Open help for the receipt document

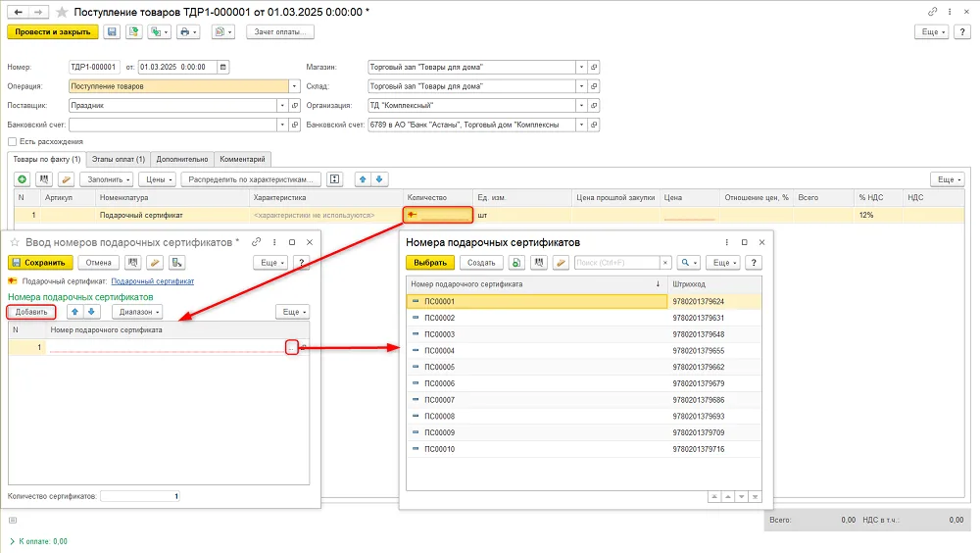pos(962,32)
